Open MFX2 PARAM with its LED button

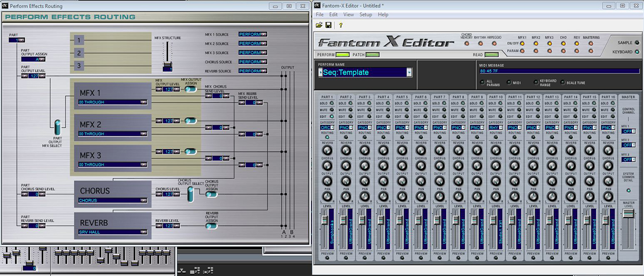point(536,51)
